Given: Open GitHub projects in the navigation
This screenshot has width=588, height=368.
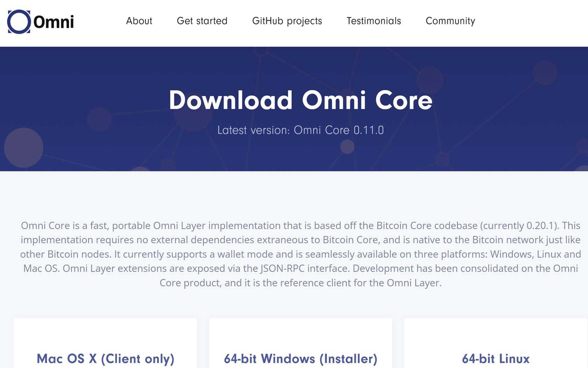Looking at the screenshot, I should 287,21.
